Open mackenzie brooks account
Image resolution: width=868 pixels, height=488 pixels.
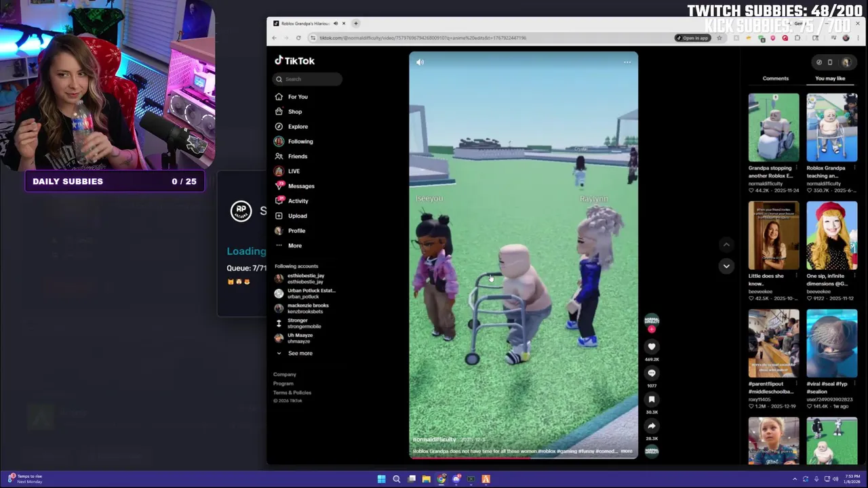[x=302, y=308]
